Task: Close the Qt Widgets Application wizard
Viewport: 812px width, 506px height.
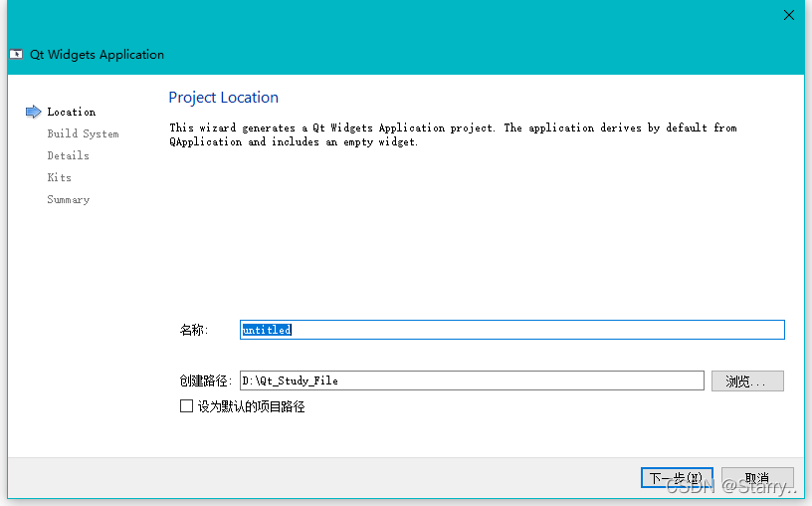Action: [x=788, y=15]
